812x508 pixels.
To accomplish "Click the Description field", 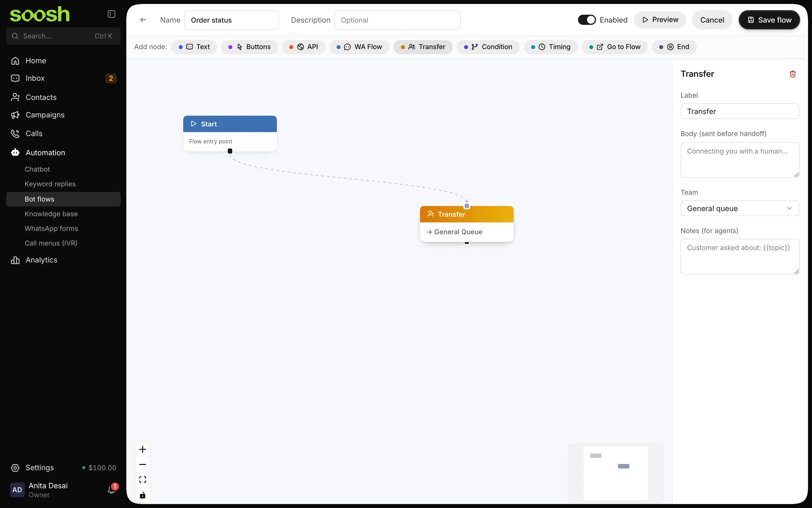I will 397,20.
